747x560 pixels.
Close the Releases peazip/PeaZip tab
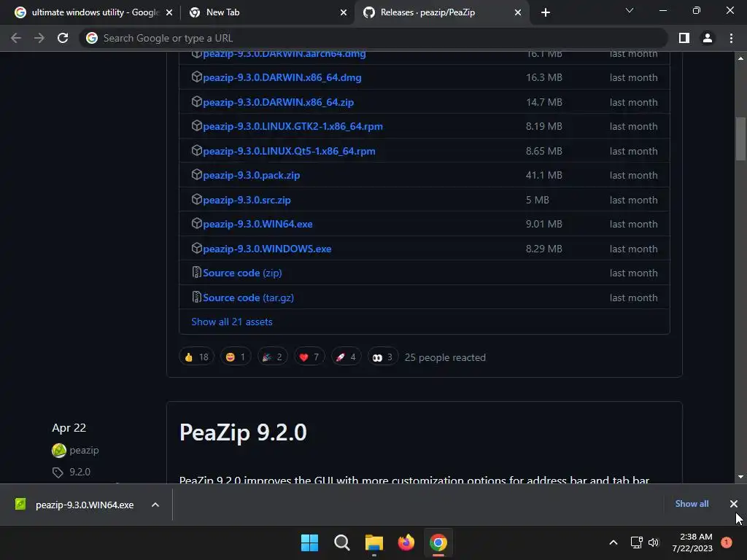518,12
